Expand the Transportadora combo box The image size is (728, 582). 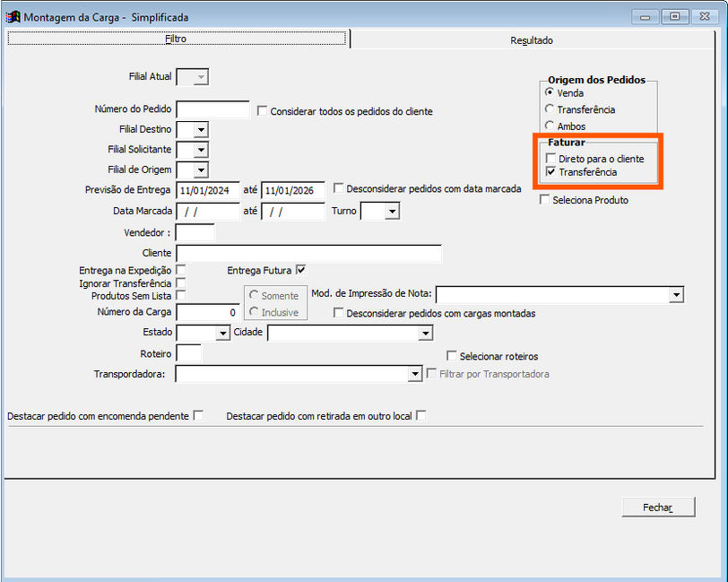point(414,374)
